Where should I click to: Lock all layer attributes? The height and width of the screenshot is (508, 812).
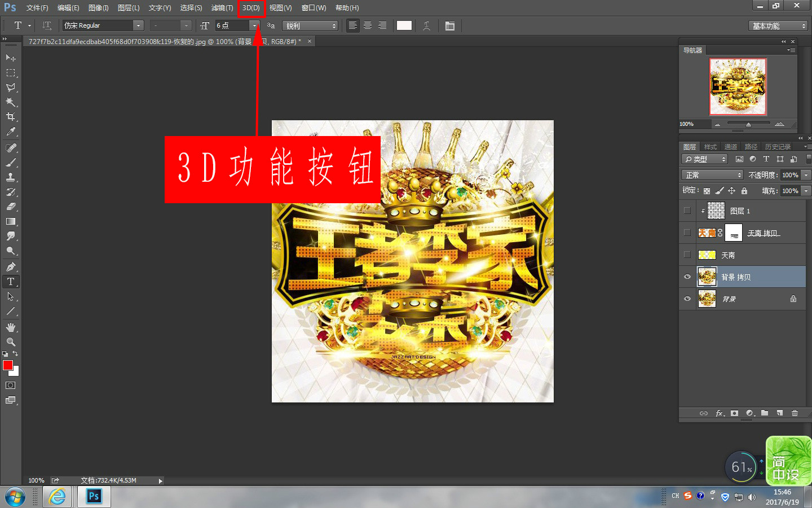[x=744, y=191]
